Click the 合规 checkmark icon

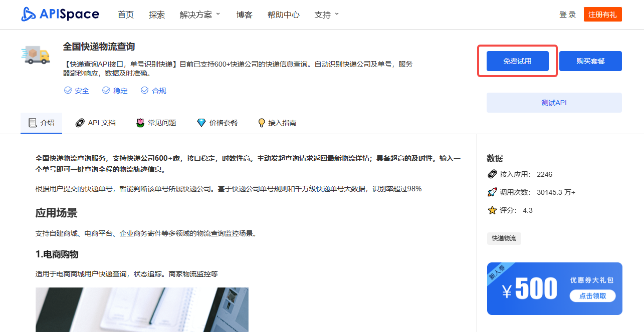point(144,91)
